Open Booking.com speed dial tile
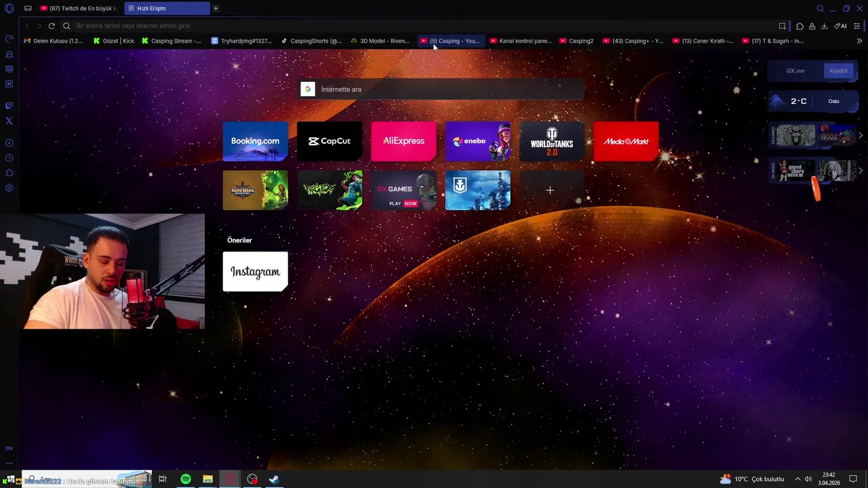The image size is (868, 488). (x=255, y=141)
